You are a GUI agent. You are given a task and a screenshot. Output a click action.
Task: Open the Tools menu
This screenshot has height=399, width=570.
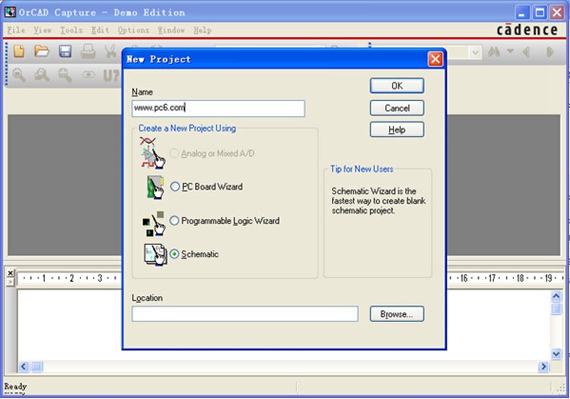click(71, 30)
